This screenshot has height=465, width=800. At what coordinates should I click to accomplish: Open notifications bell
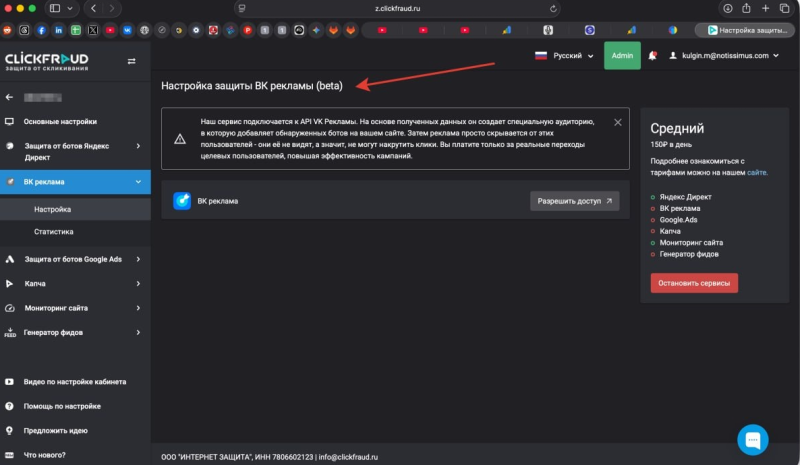[x=652, y=56]
